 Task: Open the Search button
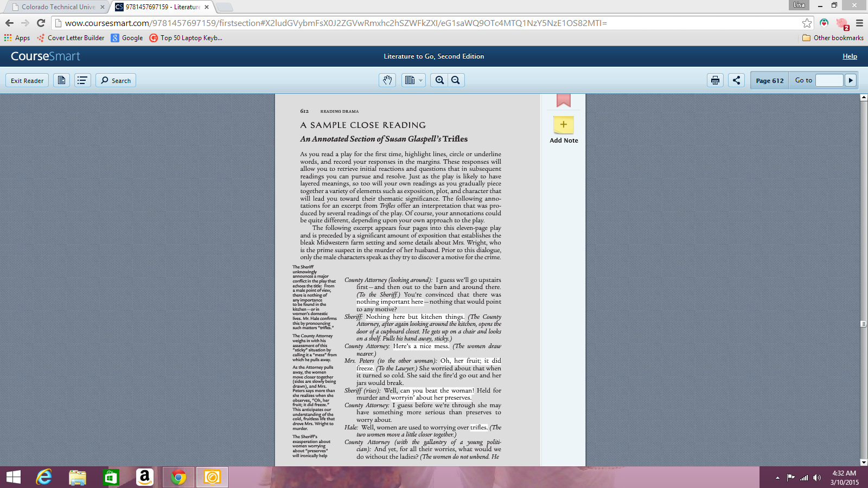tap(116, 80)
